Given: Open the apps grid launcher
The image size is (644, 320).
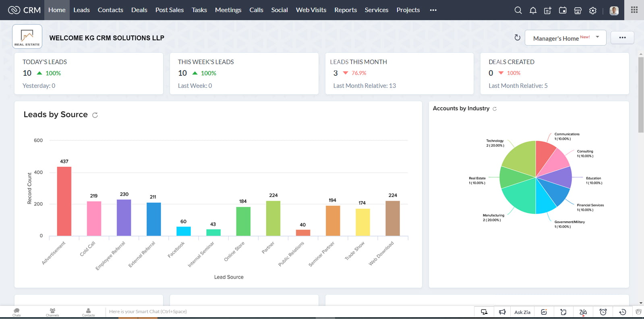Looking at the screenshot, I should coord(634,10).
